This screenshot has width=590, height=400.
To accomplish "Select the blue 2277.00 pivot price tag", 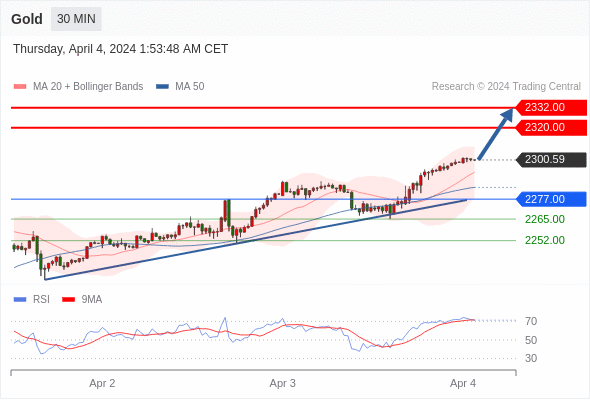I will pos(551,199).
